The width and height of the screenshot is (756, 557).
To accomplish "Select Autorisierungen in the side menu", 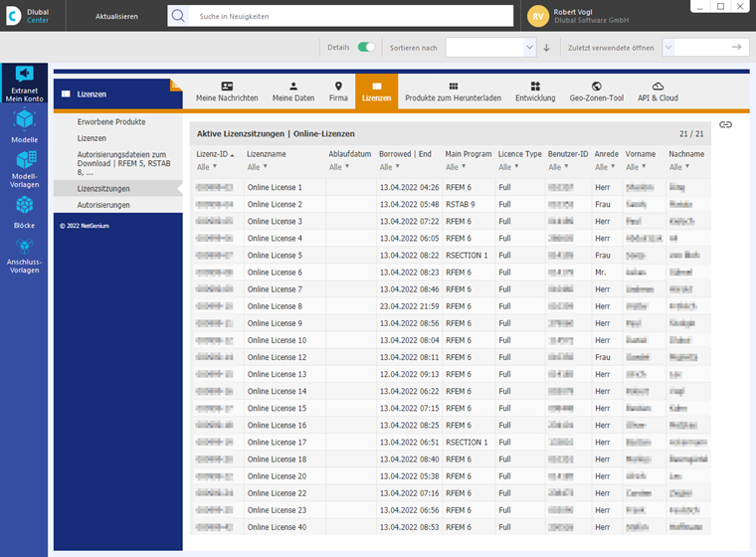I will [x=103, y=205].
